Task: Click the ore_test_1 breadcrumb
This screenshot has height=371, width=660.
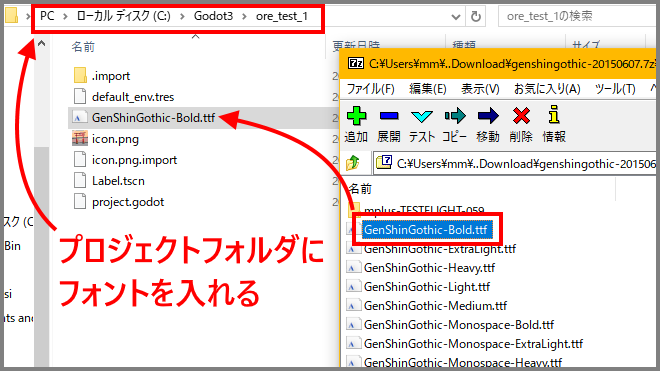Action: (282, 16)
